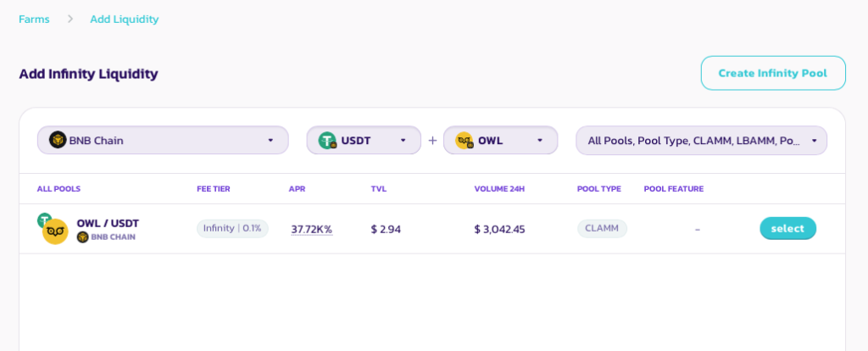Click the small BNB Chain icon under pair
This screenshot has height=351, width=868.
[83, 237]
